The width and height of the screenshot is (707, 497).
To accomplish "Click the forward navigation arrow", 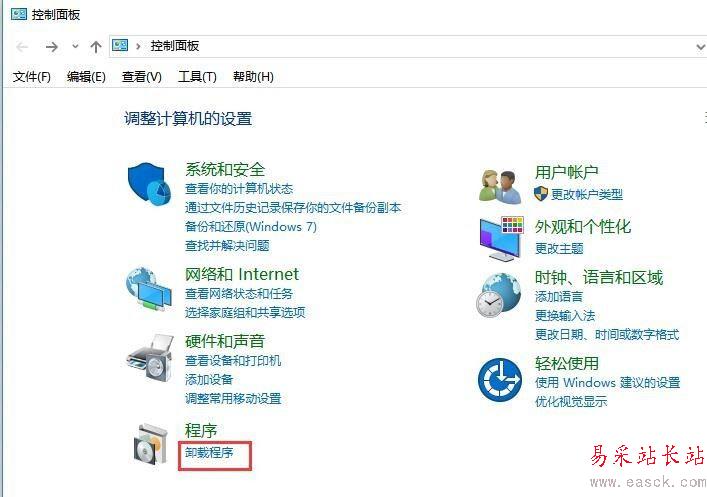I will coord(52,46).
